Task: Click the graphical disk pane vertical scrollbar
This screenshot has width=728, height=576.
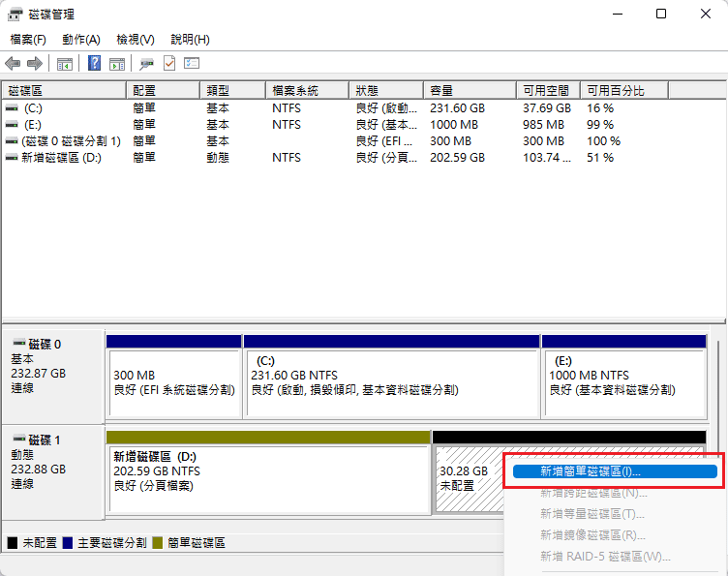Action: [717, 397]
